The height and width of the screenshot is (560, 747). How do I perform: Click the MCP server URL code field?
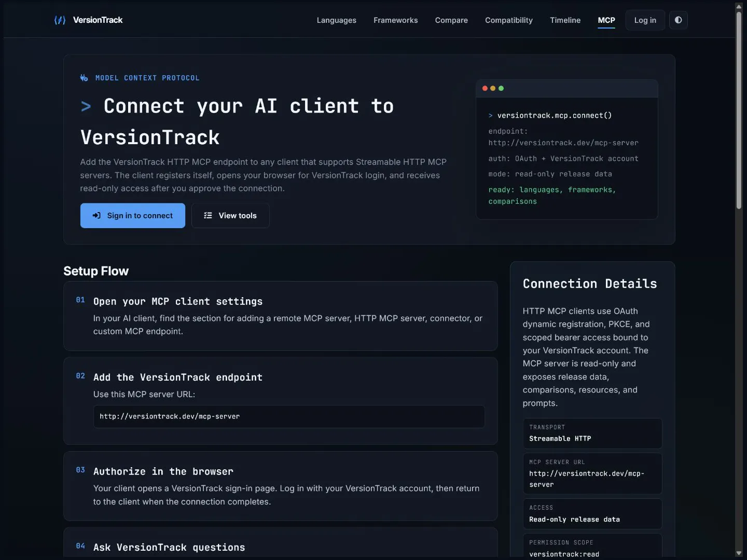(289, 416)
